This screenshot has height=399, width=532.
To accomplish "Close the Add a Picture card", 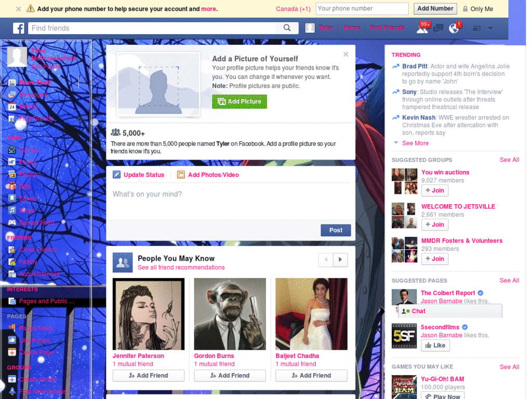I will 345,54.
